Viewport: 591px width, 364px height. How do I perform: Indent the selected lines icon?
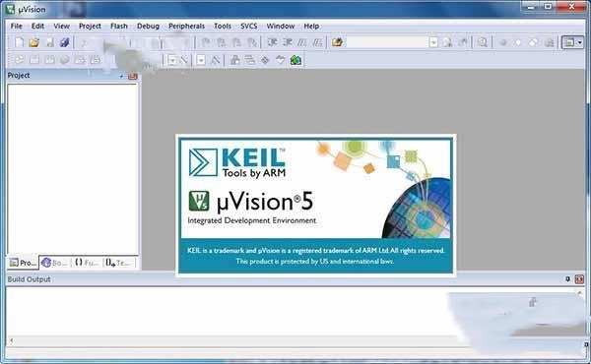(272, 42)
